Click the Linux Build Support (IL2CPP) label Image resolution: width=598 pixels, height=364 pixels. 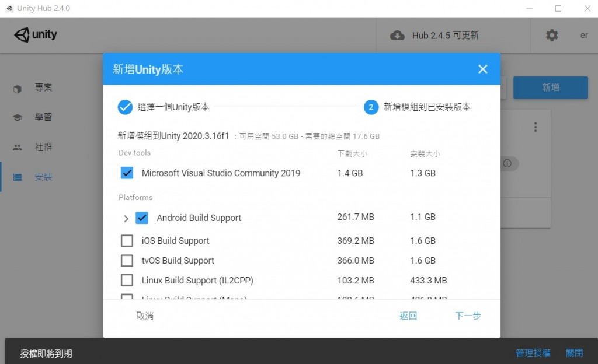pyautogui.click(x=197, y=280)
